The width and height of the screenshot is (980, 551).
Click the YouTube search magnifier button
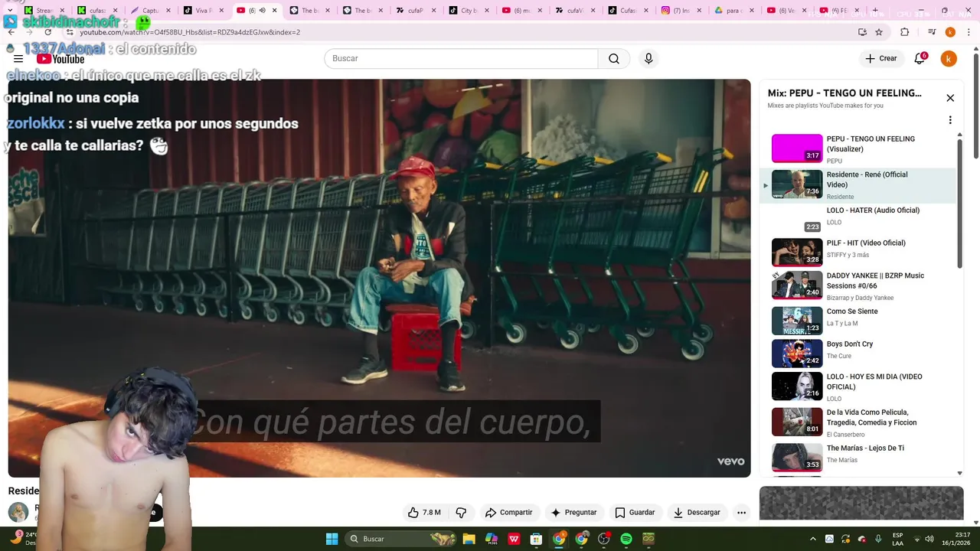click(614, 59)
